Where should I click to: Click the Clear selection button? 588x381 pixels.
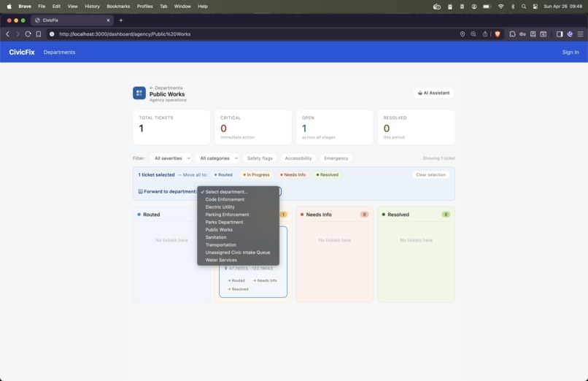[430, 174]
